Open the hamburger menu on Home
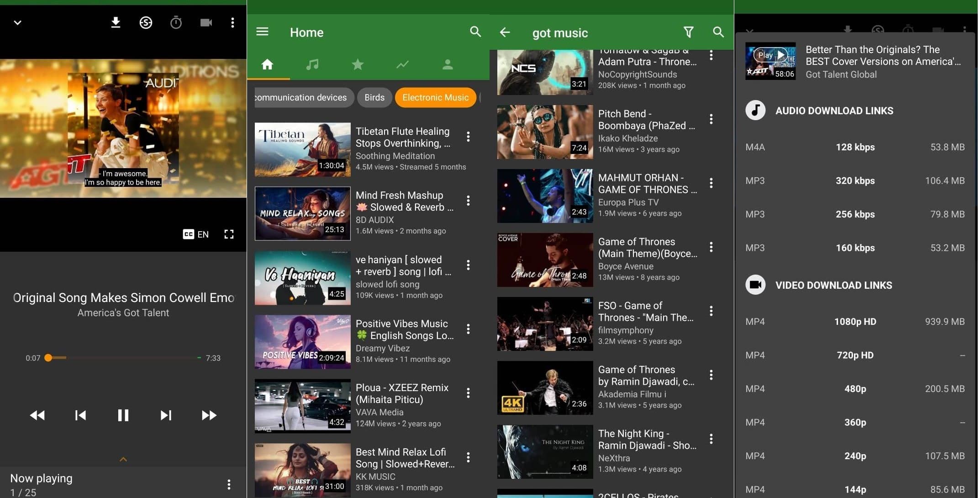This screenshot has height=498, width=980. [x=262, y=32]
